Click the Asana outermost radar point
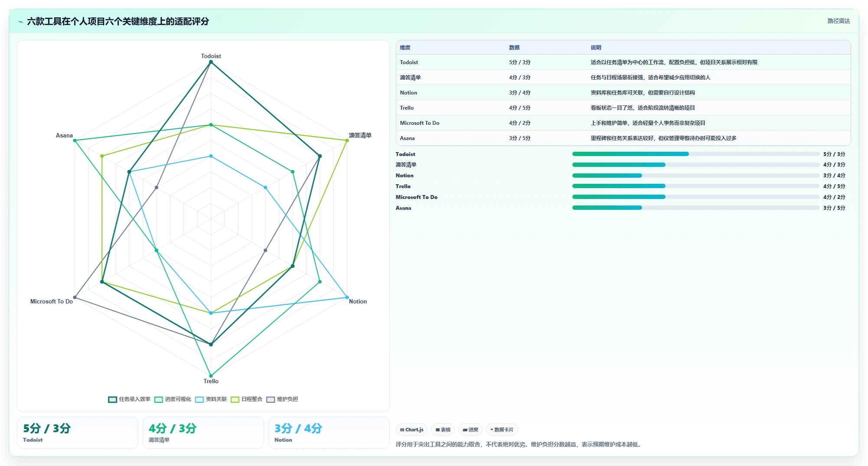The height and width of the screenshot is (466, 868). (75, 140)
